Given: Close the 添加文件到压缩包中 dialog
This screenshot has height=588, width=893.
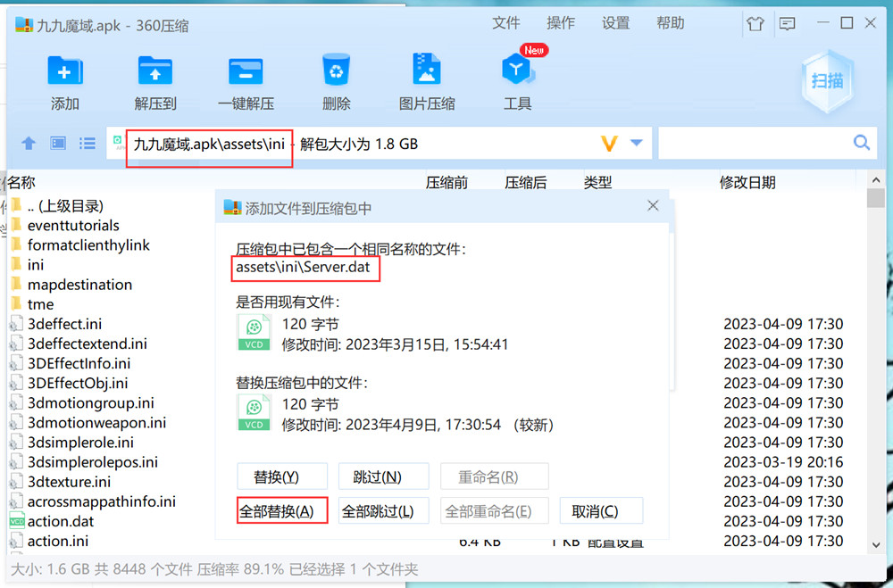Looking at the screenshot, I should click(x=653, y=206).
